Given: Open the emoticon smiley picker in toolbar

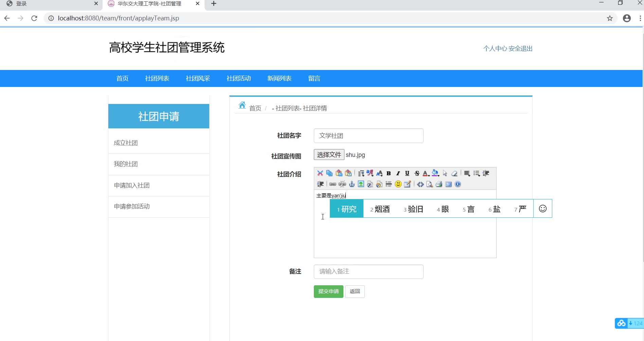Looking at the screenshot, I should [x=398, y=184].
